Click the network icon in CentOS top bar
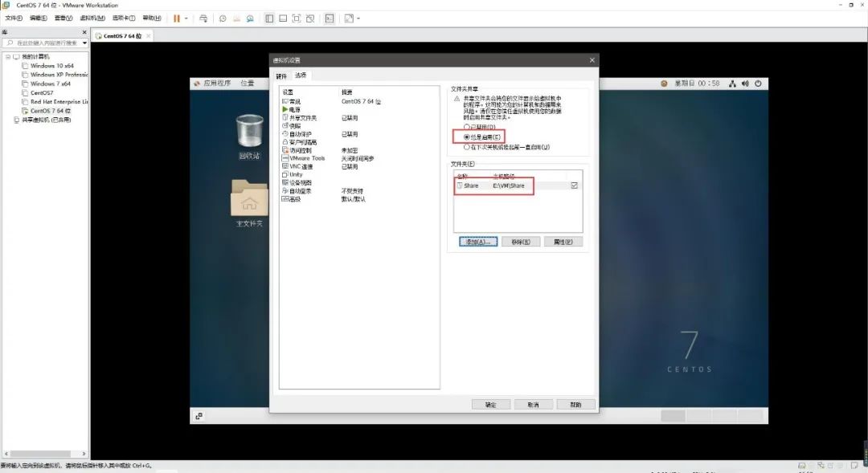Screen dimensions: 868x473 pyautogui.click(x=732, y=84)
